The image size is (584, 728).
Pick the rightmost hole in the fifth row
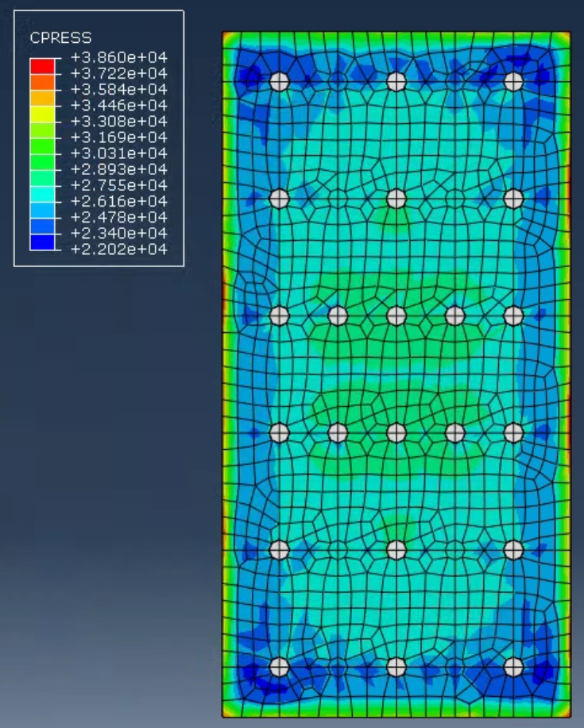pyautogui.click(x=513, y=549)
